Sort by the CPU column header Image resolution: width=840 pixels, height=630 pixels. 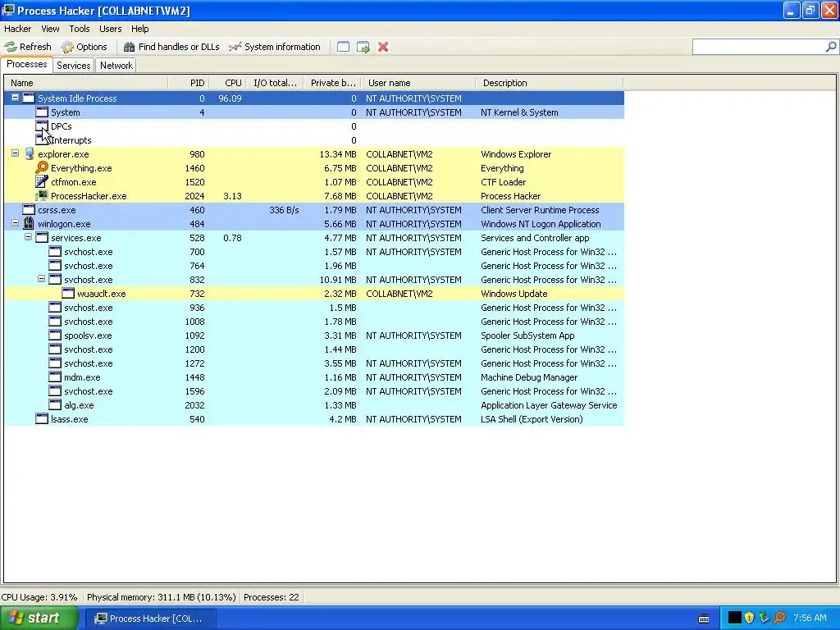(228, 83)
